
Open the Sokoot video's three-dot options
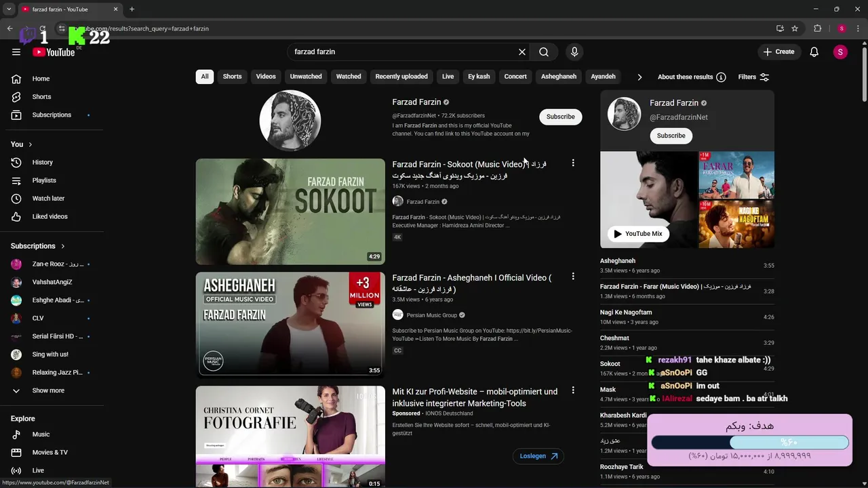(x=573, y=163)
